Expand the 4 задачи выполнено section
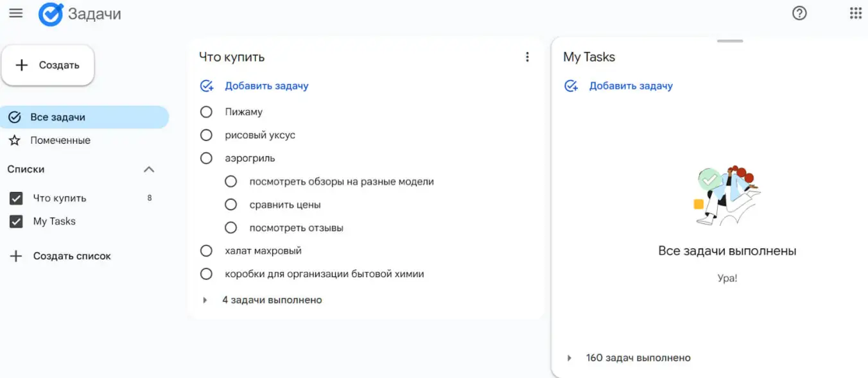 click(x=205, y=300)
